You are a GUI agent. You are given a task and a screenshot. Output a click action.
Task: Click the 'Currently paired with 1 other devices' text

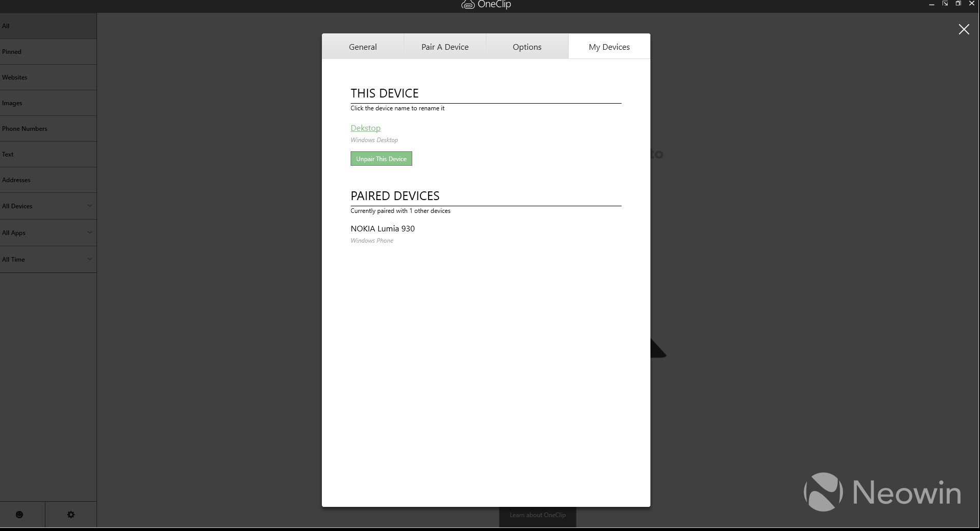coord(400,211)
